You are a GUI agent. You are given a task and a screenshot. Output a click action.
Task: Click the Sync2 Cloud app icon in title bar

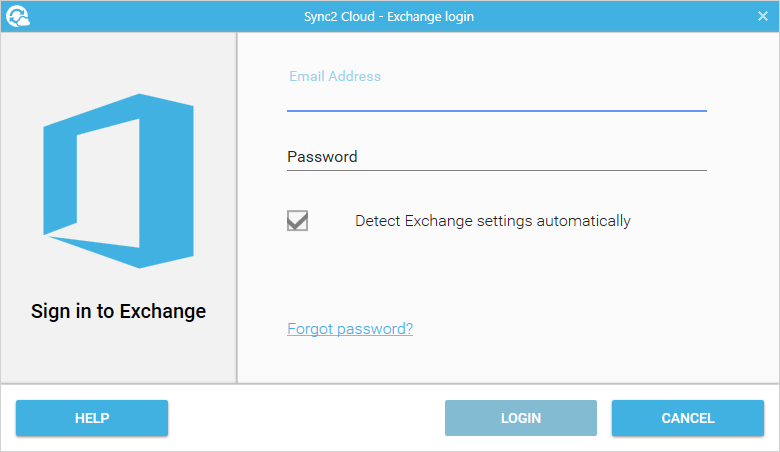tap(18, 16)
